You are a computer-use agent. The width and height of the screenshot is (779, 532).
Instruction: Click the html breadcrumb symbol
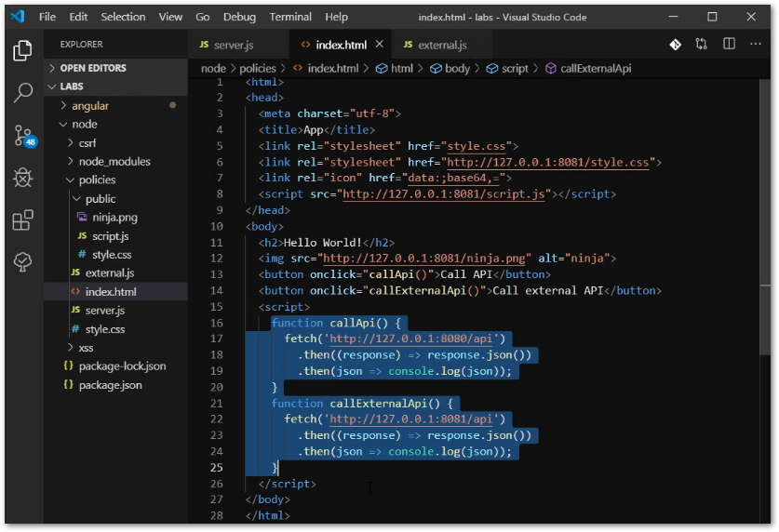point(395,69)
